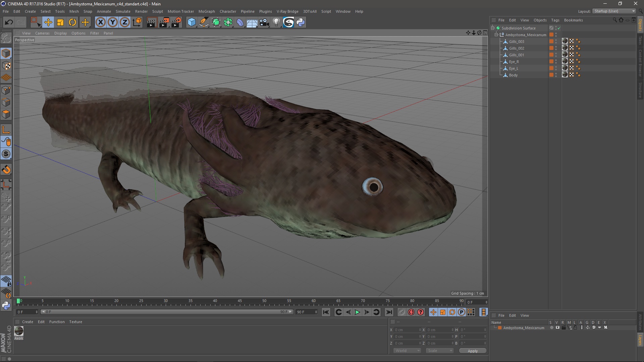Switch to Texture mode in left palette
The image size is (644, 362).
click(6, 66)
